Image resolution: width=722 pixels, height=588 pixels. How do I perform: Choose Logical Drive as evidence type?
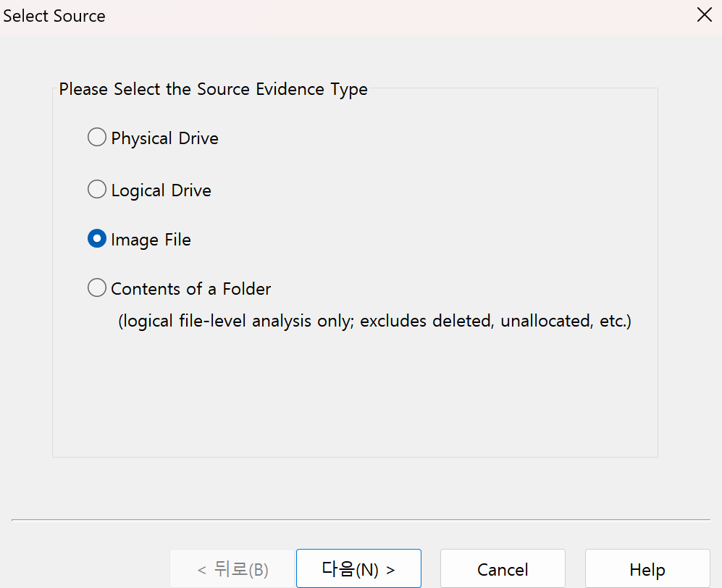(97, 189)
